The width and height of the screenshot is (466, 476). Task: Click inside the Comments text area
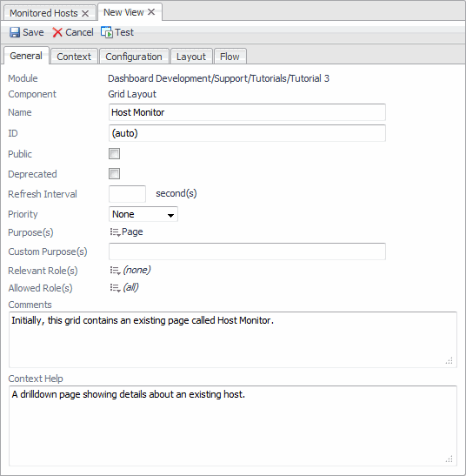[x=233, y=339]
